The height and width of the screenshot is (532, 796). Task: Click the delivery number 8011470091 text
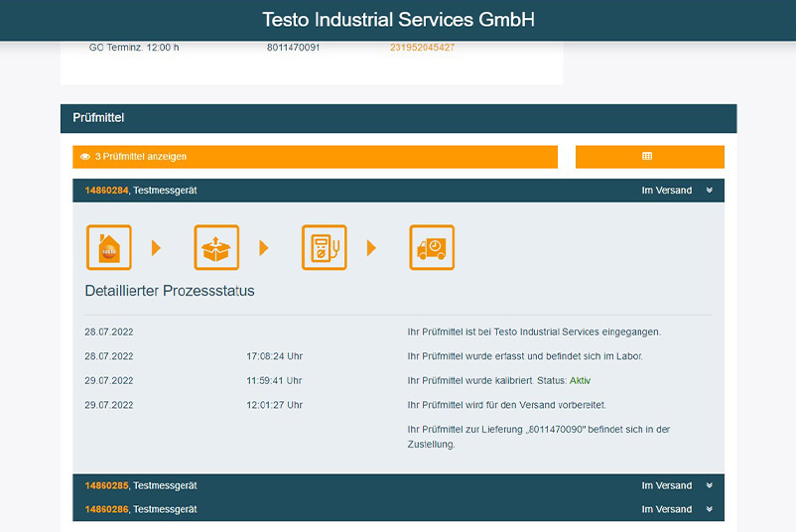point(294,48)
